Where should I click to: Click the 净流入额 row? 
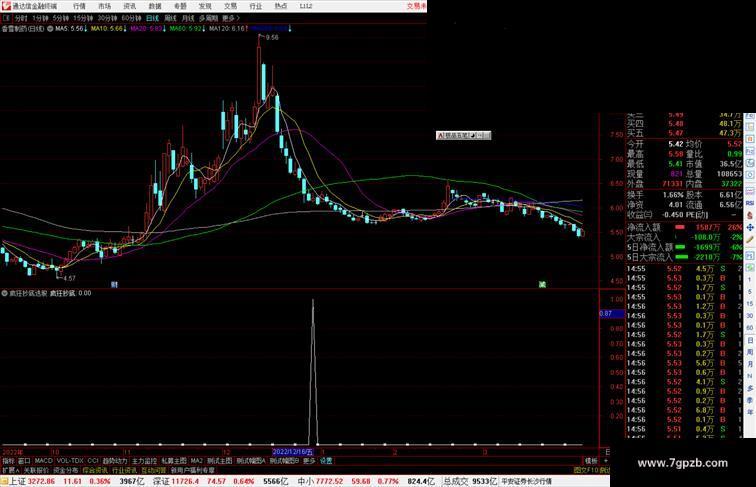coord(685,227)
